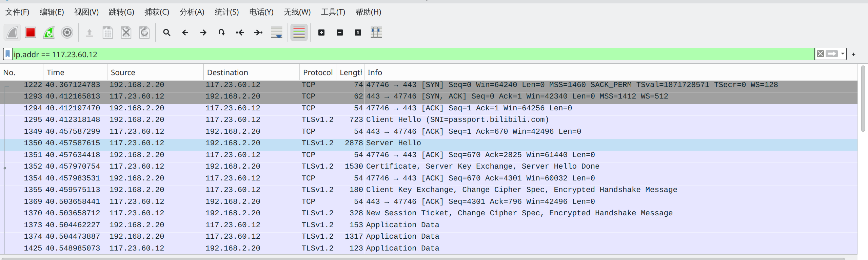Sort by the No. column header

point(22,72)
